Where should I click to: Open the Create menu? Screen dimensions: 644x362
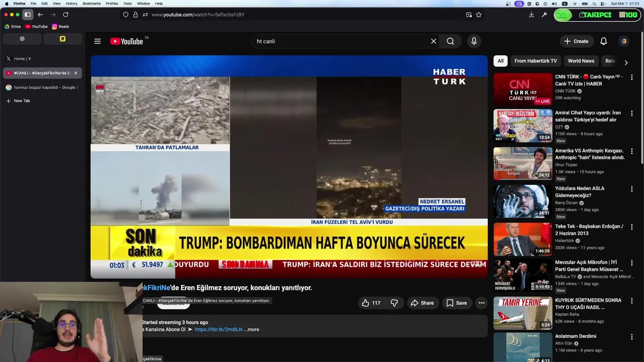(576, 41)
